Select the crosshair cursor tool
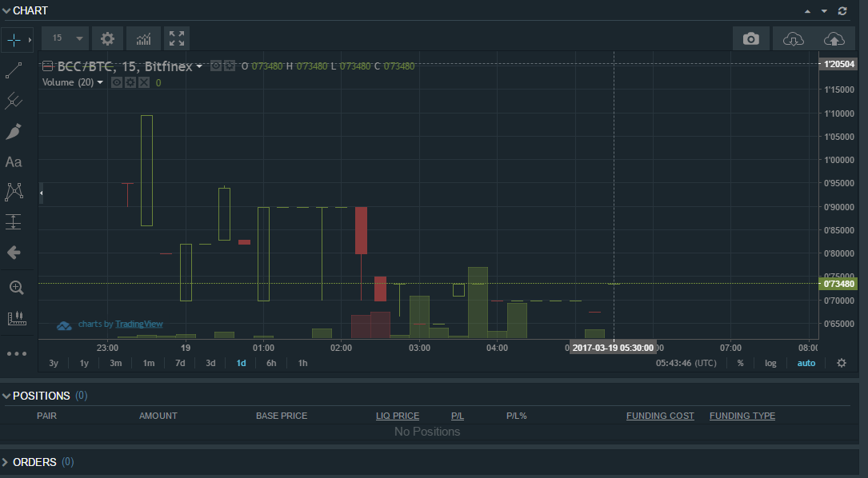 point(14,39)
